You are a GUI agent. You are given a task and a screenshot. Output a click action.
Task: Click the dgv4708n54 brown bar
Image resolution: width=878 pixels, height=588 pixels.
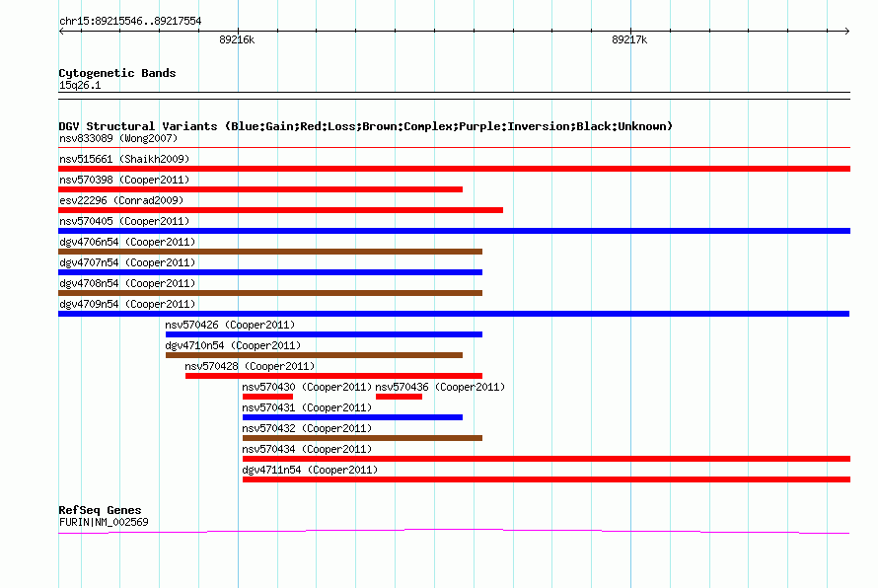270,293
